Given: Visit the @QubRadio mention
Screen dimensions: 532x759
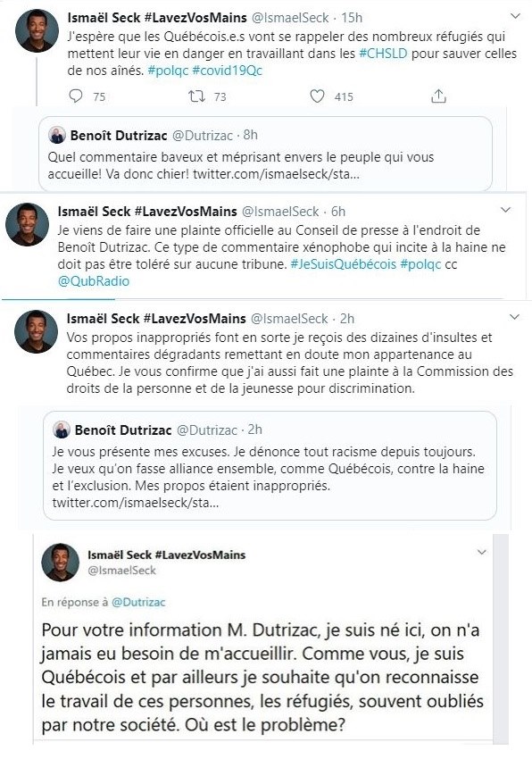Looking at the screenshot, I should coord(94,281).
